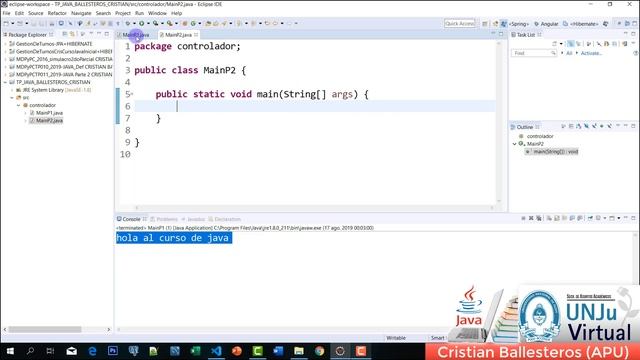Click the Quick Access field
Image resolution: width=640 pixels, height=360 pixels.
(460, 24)
